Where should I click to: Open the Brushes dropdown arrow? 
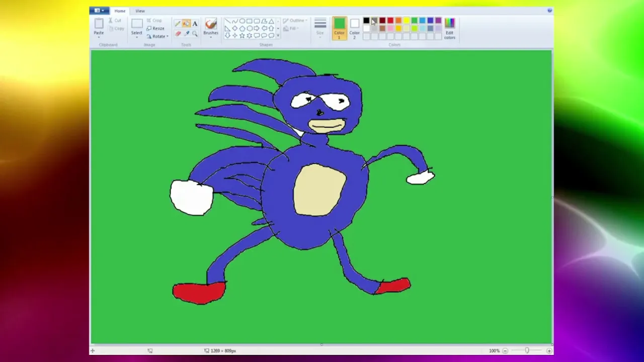tap(211, 37)
